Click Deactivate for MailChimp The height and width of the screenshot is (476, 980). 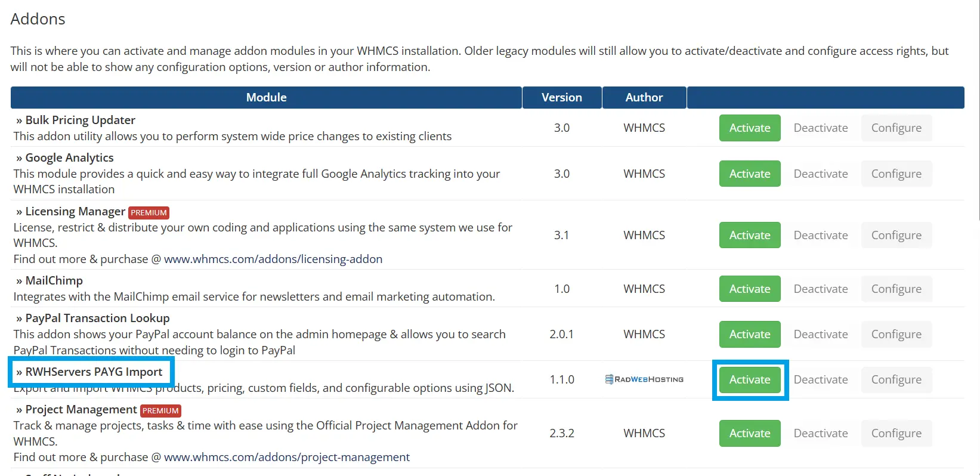point(821,289)
